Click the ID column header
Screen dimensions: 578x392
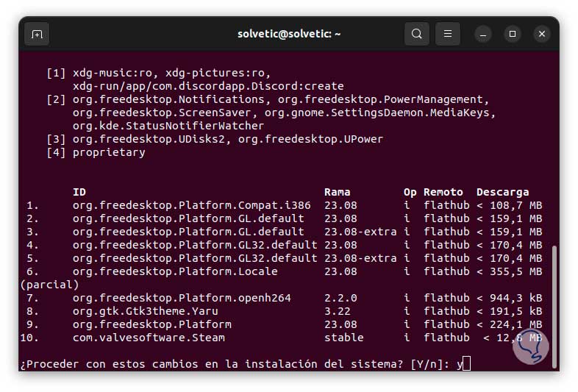79,192
